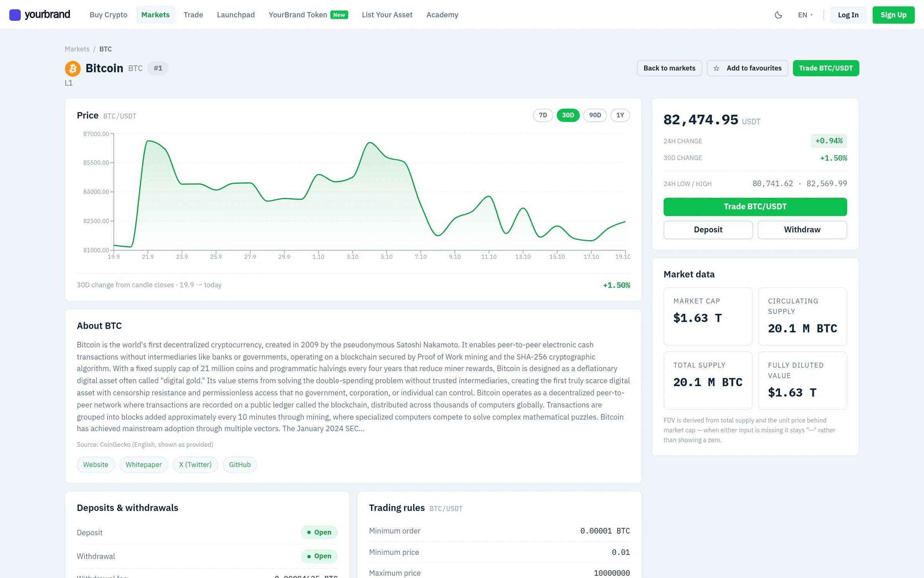The width and height of the screenshot is (924, 578).
Task: Open the Buy Crypto menu
Action: [x=108, y=15]
